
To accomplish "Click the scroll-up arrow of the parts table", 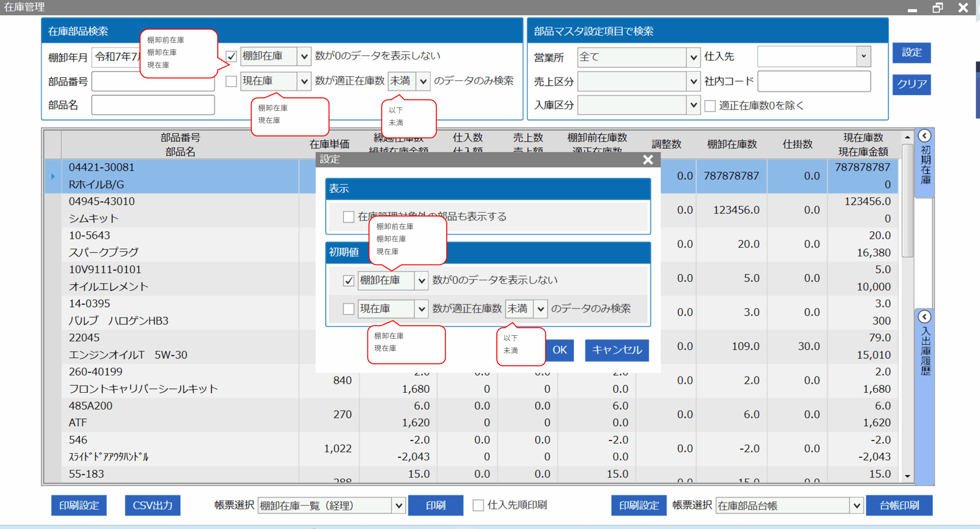I will point(907,137).
